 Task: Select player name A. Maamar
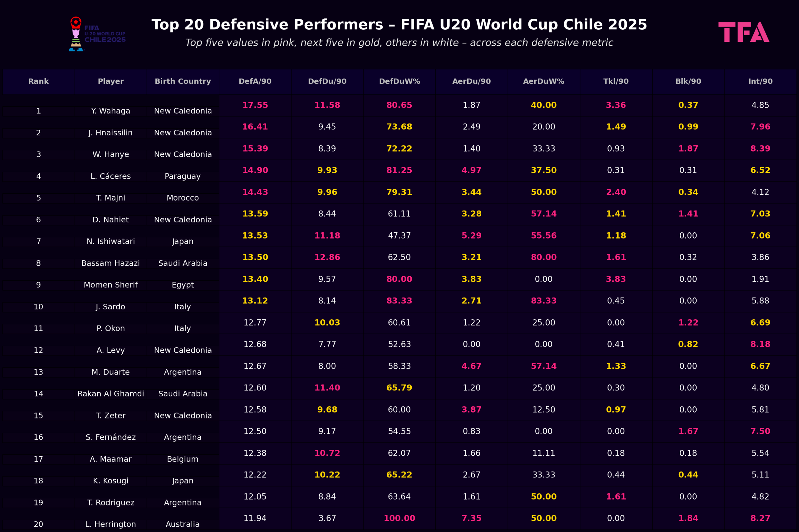pos(111,459)
